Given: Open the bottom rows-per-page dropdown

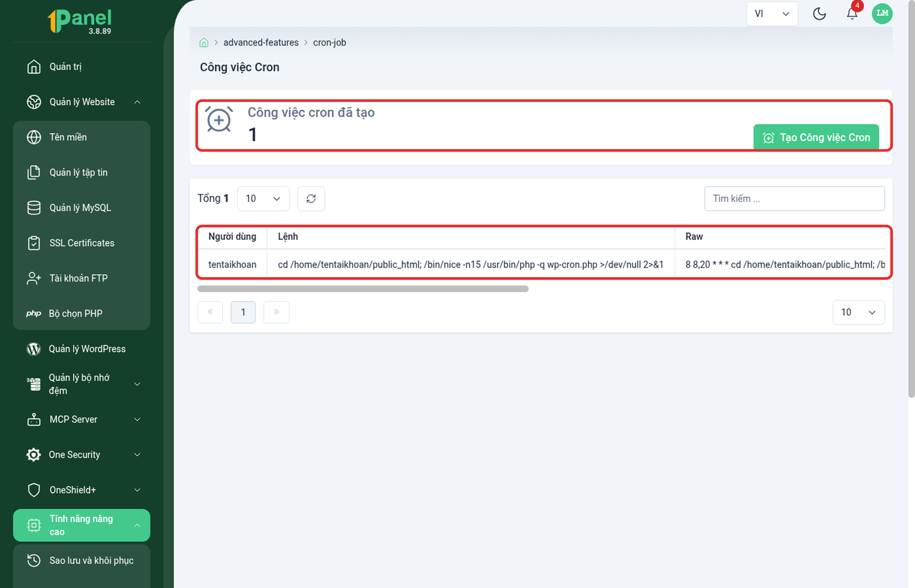Looking at the screenshot, I should 859,312.
